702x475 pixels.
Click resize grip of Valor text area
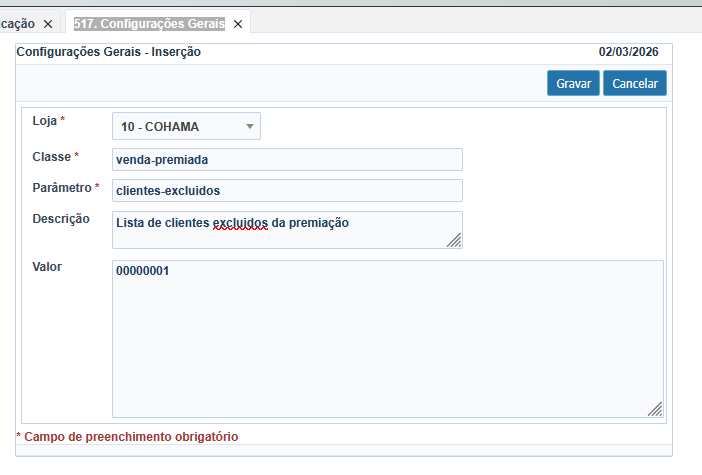(x=654, y=408)
